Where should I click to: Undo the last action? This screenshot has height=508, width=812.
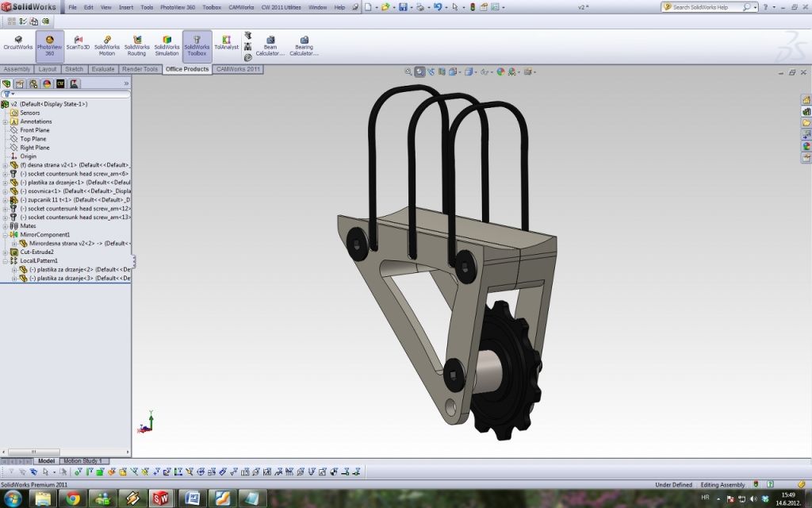click(438, 7)
